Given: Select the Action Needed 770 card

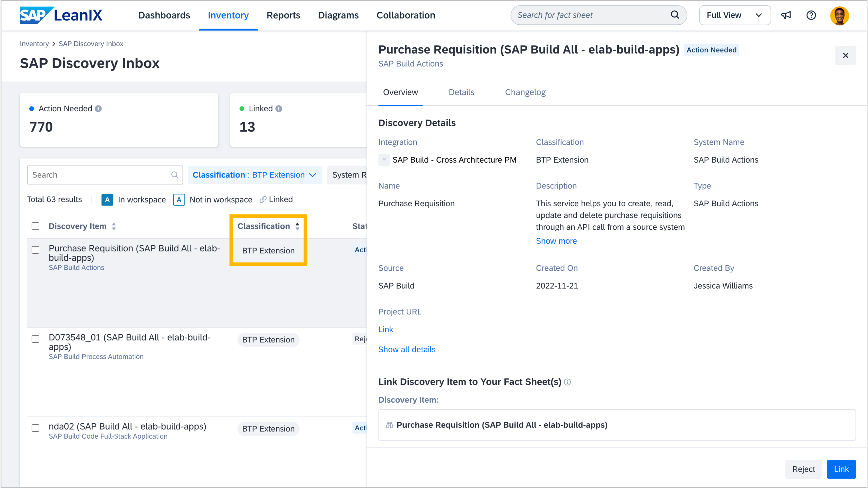Looking at the screenshot, I should (x=119, y=120).
